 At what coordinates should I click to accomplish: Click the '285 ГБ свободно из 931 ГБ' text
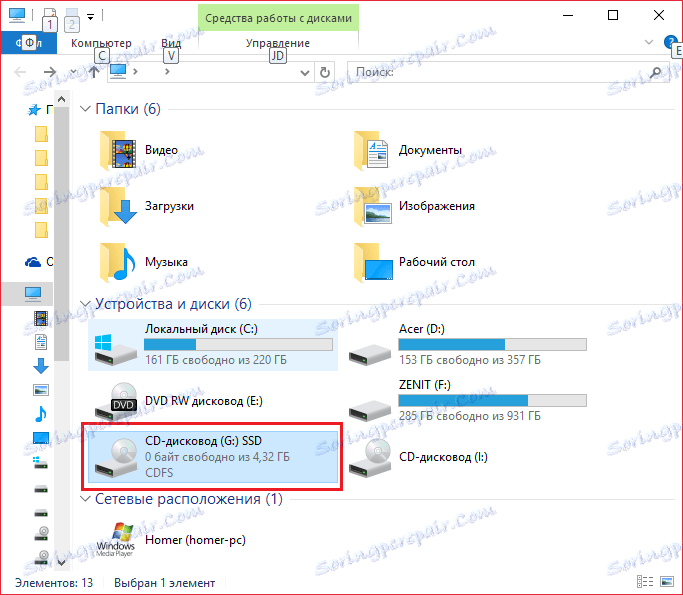coord(470,416)
